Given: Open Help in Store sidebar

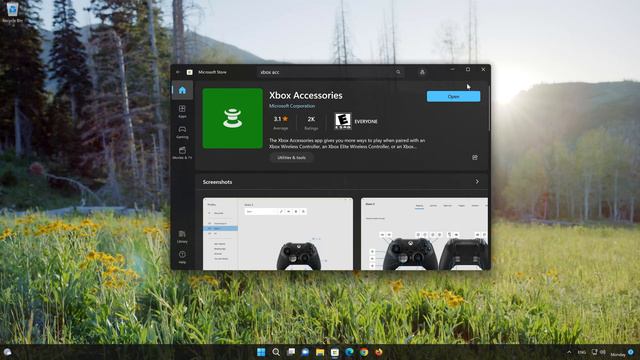Looking at the screenshot, I should 182,257.
